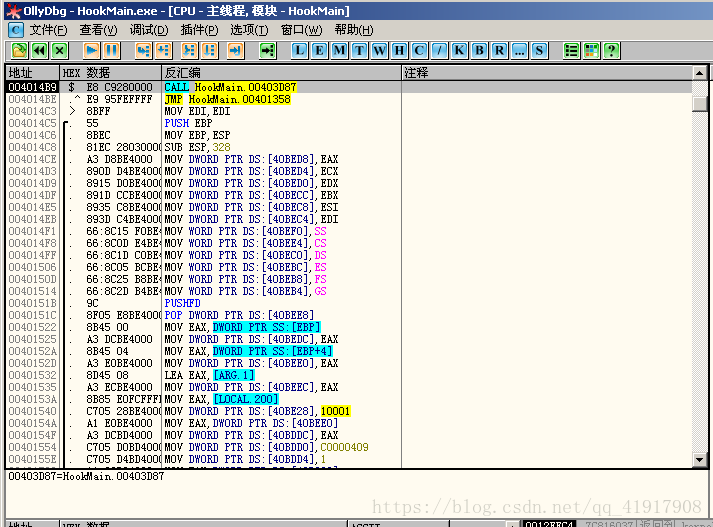Click the Open file toolbar icon
Screen dimensions: 713x527
19,50
